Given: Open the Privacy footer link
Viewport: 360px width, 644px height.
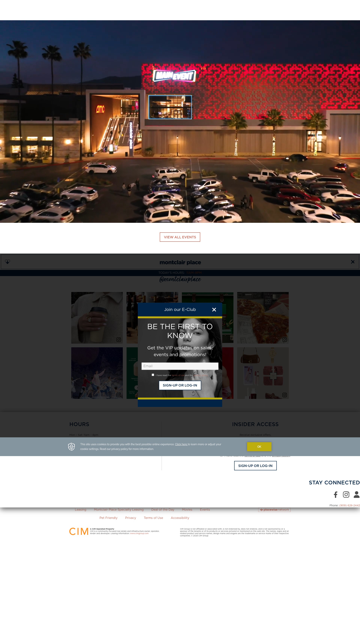Looking at the screenshot, I should pyautogui.click(x=130, y=518).
